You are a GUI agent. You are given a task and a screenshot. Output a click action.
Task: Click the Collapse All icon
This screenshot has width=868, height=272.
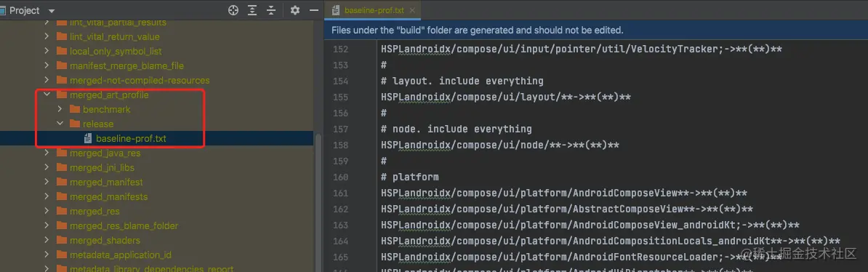pos(270,10)
